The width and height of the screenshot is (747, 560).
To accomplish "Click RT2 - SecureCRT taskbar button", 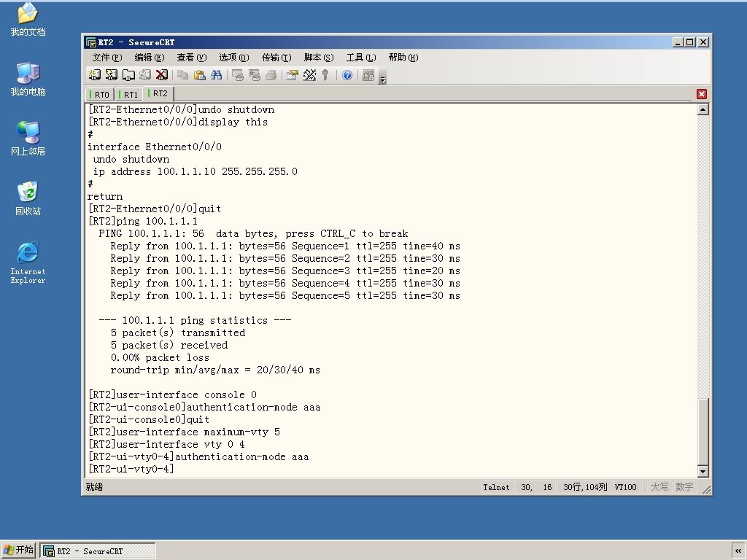I will (x=97, y=551).
